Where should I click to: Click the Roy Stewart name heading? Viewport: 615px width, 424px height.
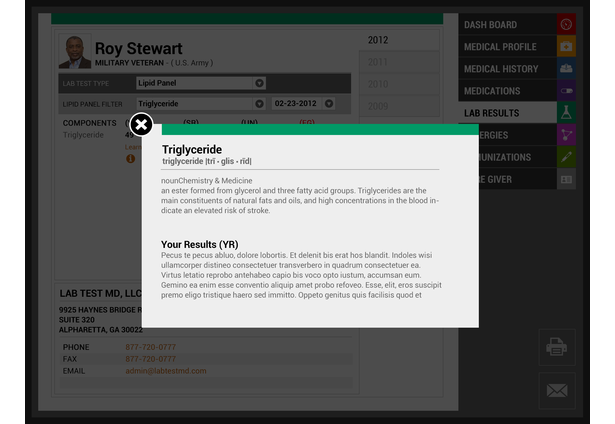(138, 49)
